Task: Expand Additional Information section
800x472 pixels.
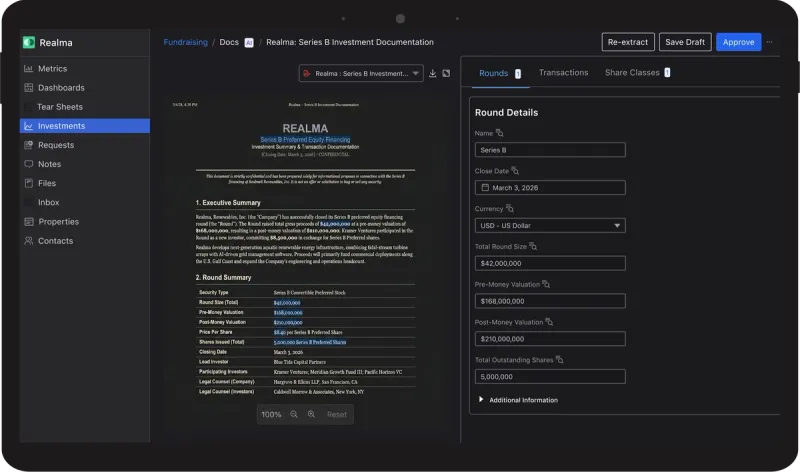Action: [x=518, y=400]
